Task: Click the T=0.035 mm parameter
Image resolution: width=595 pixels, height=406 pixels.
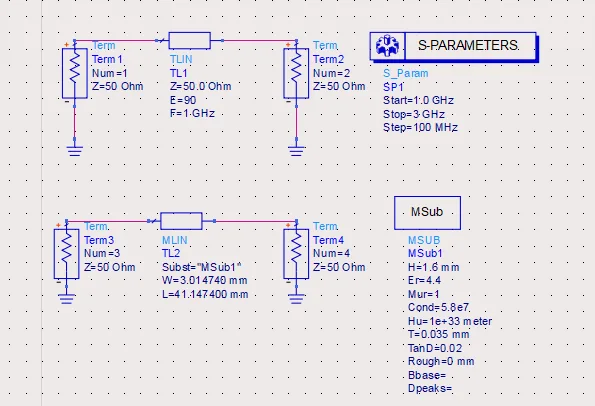Action: pos(438,334)
